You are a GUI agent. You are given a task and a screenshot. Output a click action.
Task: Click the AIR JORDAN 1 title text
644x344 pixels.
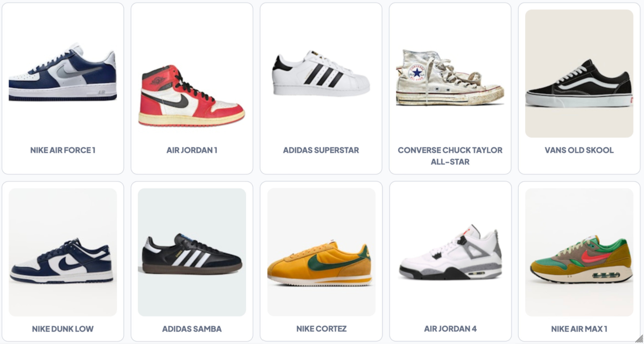coord(192,150)
